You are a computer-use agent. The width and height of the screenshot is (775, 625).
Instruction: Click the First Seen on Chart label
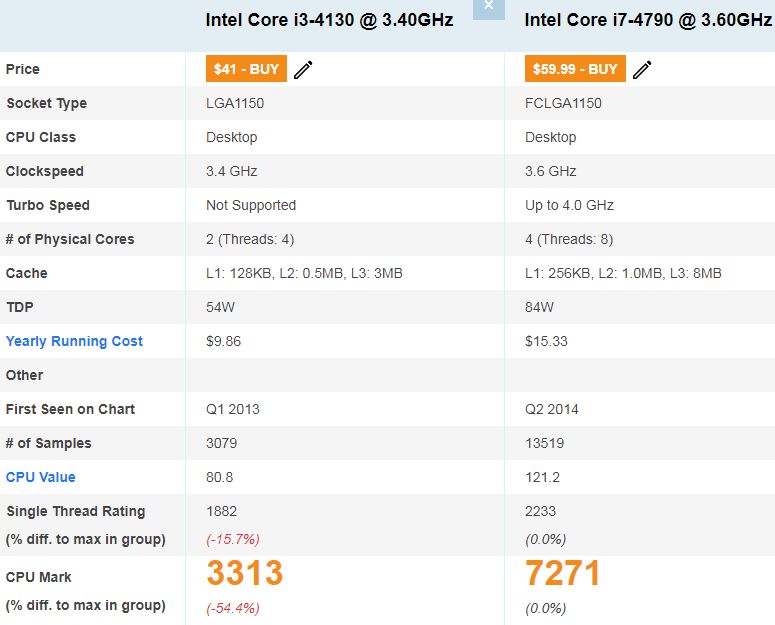coord(70,410)
